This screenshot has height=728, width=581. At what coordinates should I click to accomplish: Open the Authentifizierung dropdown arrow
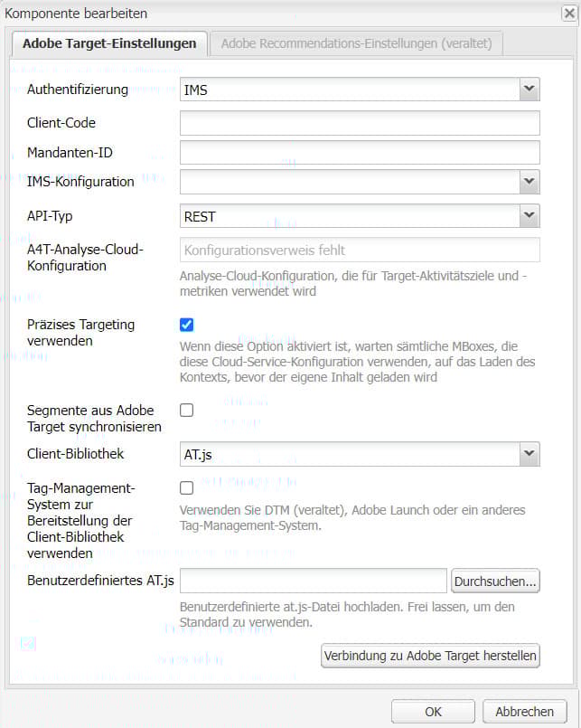(529, 90)
